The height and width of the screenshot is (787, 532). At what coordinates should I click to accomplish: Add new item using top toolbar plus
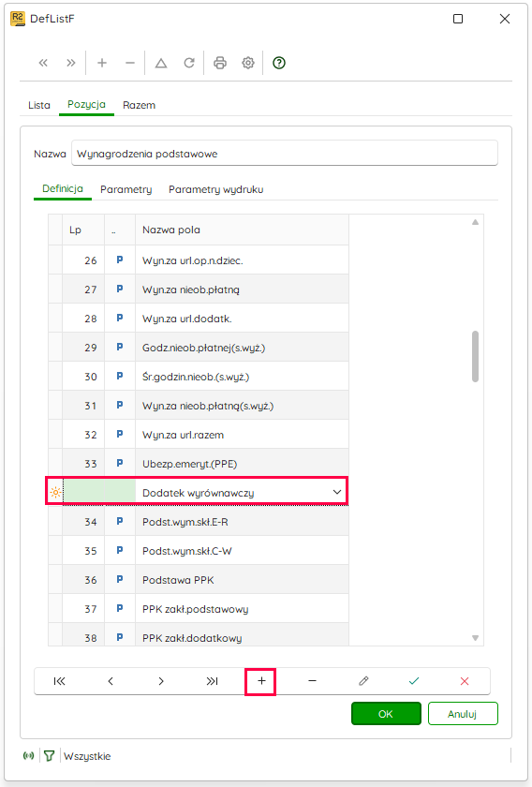(x=102, y=63)
